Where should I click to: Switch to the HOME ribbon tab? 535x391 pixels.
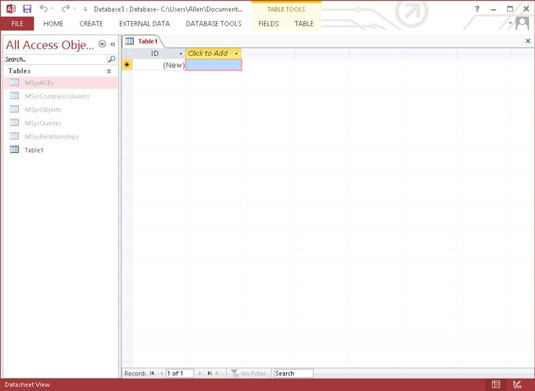pos(53,24)
